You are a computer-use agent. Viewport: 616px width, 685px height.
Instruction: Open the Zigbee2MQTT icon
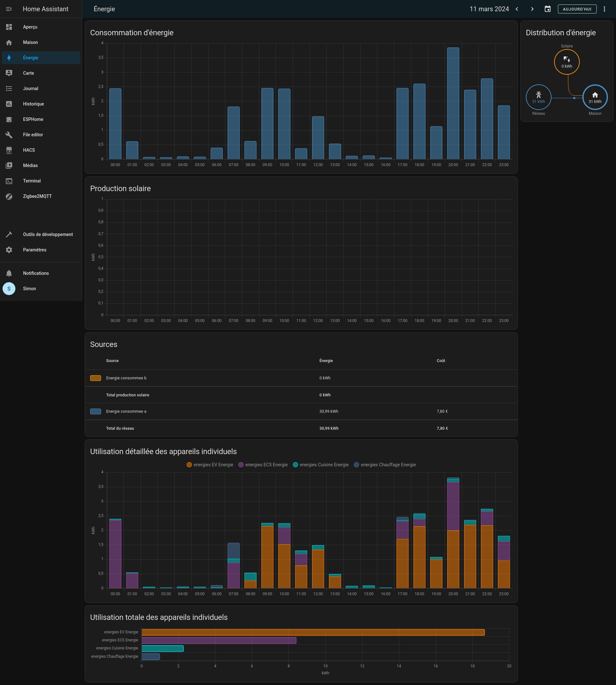pyautogui.click(x=9, y=196)
